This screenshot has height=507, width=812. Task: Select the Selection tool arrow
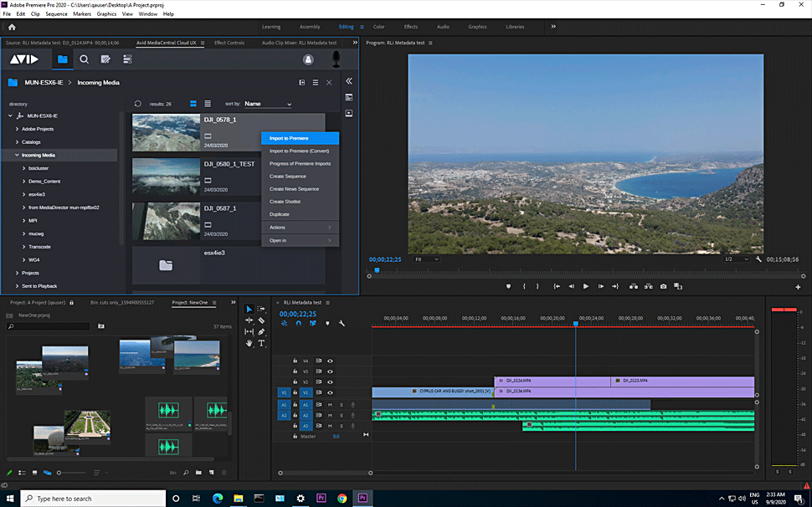(249, 310)
